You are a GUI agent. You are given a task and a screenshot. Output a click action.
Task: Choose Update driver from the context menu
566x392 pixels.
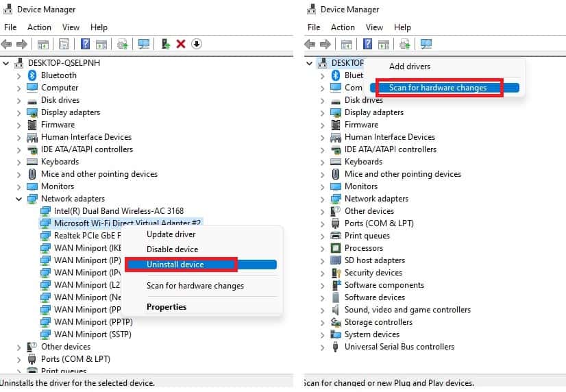coord(171,234)
